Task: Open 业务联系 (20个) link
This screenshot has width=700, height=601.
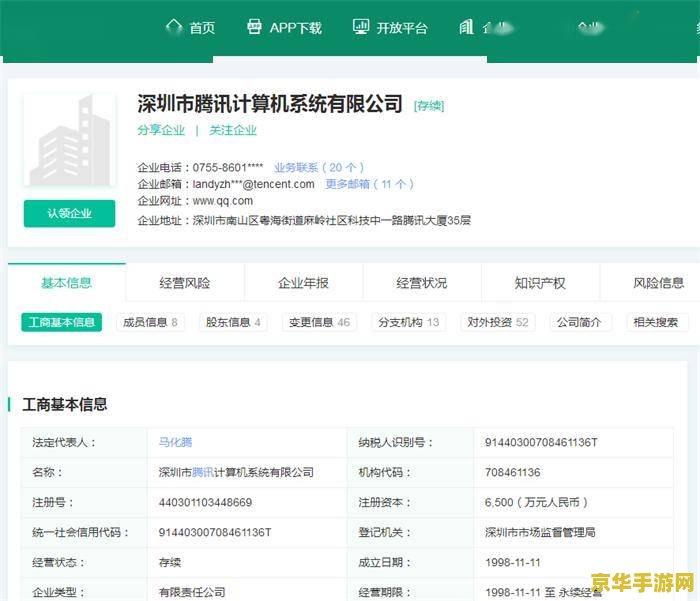Action: [319, 167]
